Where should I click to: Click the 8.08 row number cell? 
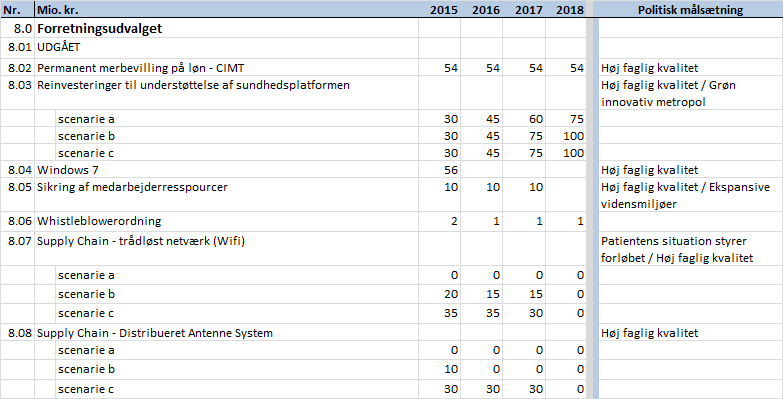[17, 333]
